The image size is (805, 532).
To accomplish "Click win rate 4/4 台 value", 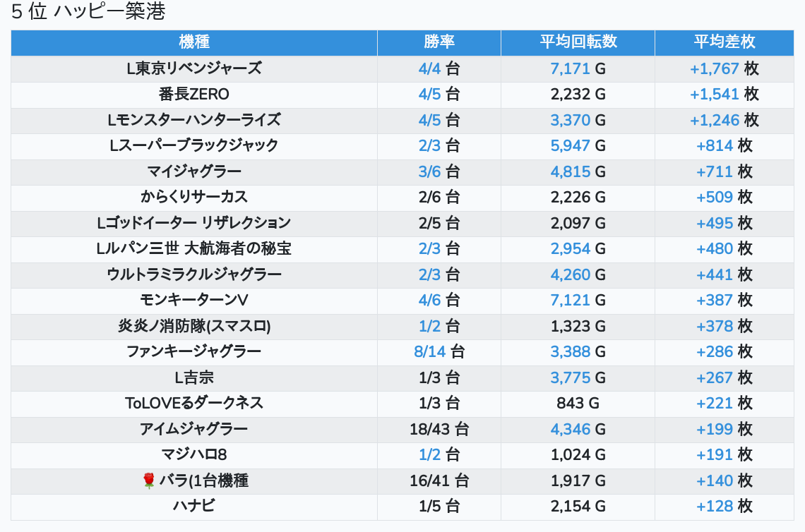I will 439,68.
